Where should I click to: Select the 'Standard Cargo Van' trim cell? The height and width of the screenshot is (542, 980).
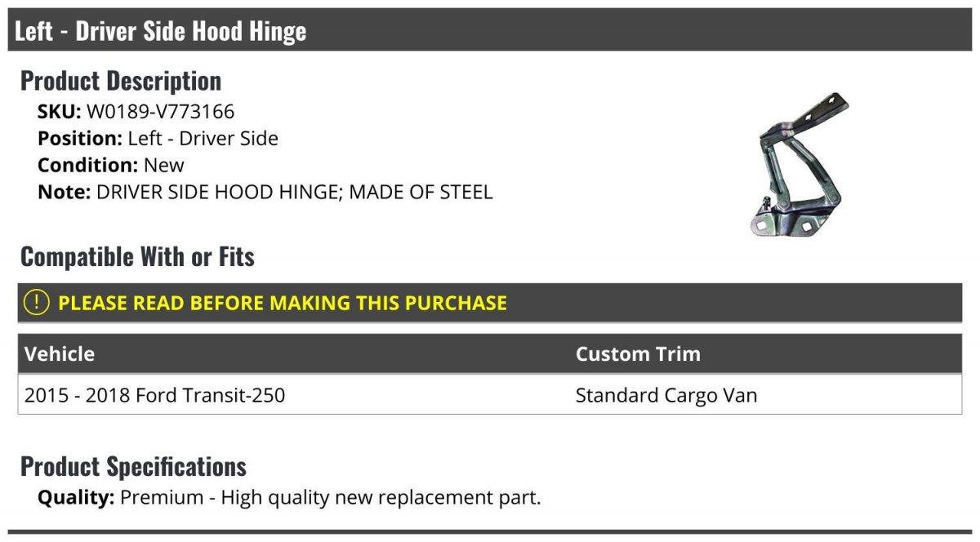(x=666, y=395)
